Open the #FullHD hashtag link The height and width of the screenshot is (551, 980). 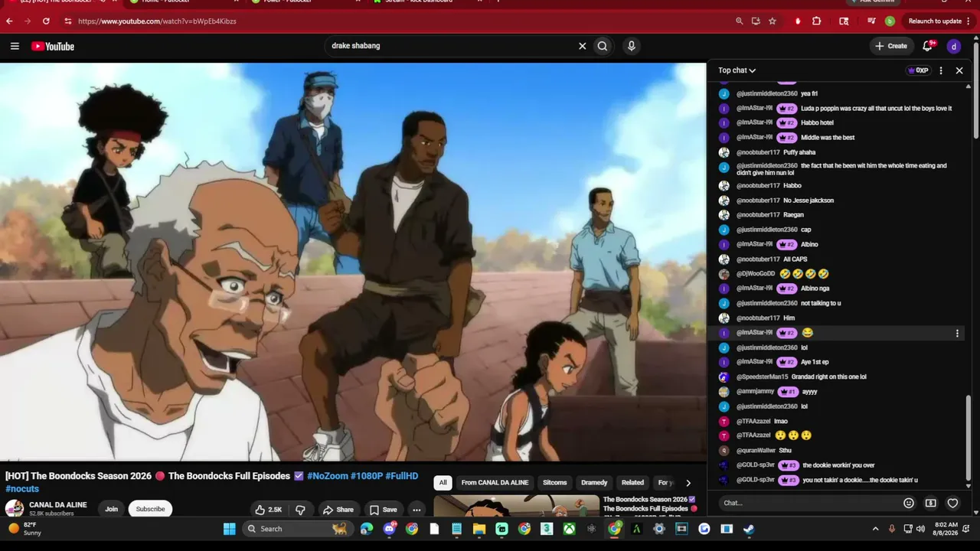[401, 476]
